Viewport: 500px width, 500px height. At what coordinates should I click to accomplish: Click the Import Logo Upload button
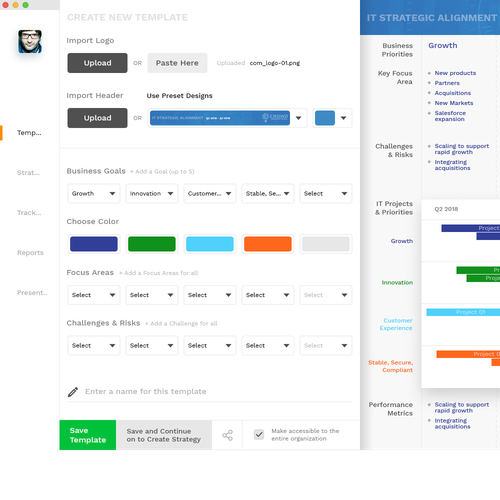click(97, 63)
